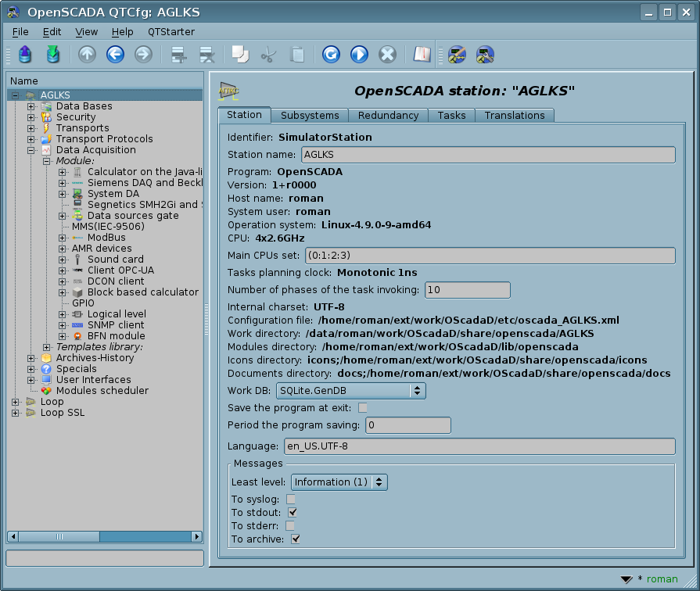The height and width of the screenshot is (591, 700).
Task: Click the Archives-History box icon
Action: tap(46, 357)
